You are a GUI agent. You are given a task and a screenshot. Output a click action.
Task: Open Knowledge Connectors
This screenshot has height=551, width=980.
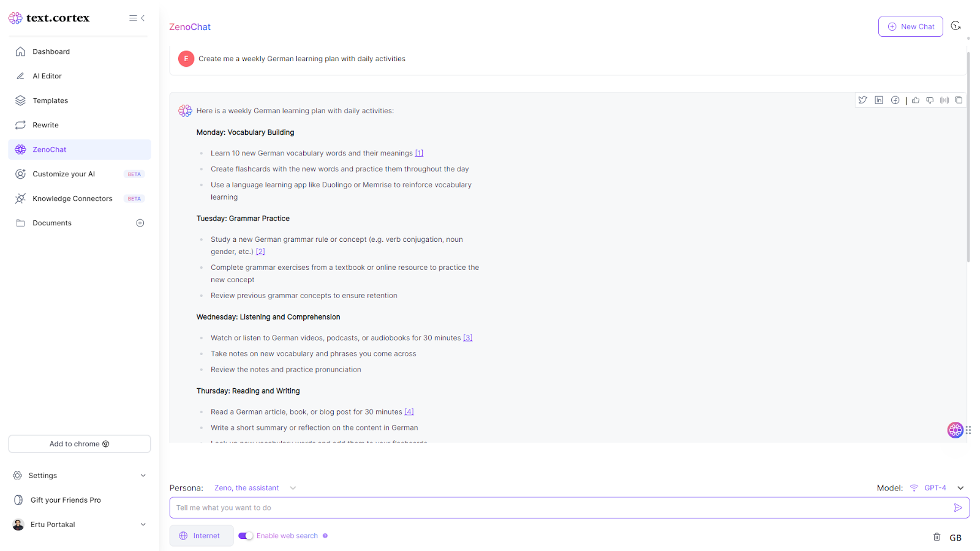click(x=80, y=198)
